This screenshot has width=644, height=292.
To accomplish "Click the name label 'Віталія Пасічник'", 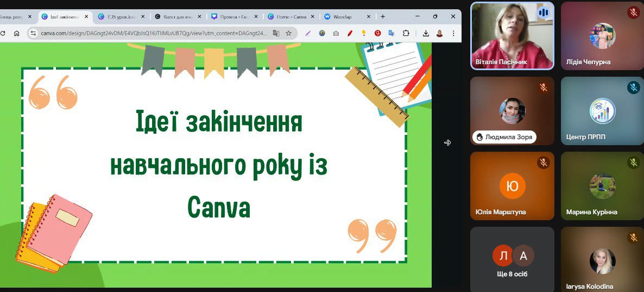I will pos(501,62).
